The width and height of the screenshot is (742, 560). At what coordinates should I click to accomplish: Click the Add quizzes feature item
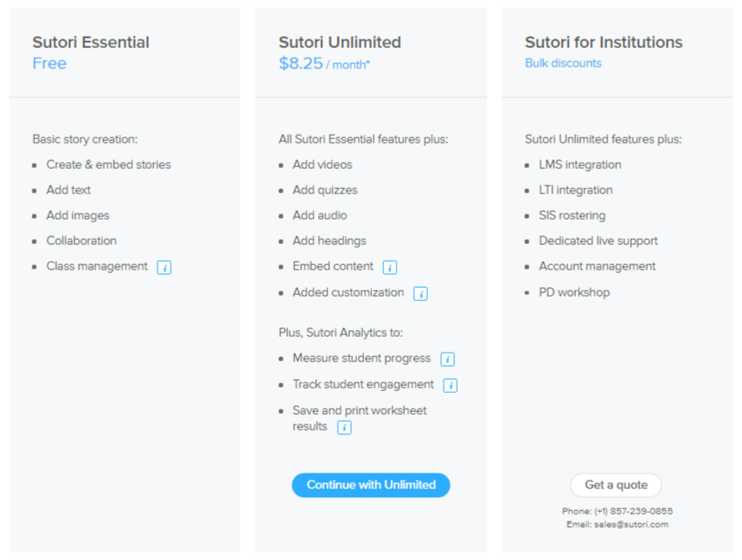[x=325, y=190]
